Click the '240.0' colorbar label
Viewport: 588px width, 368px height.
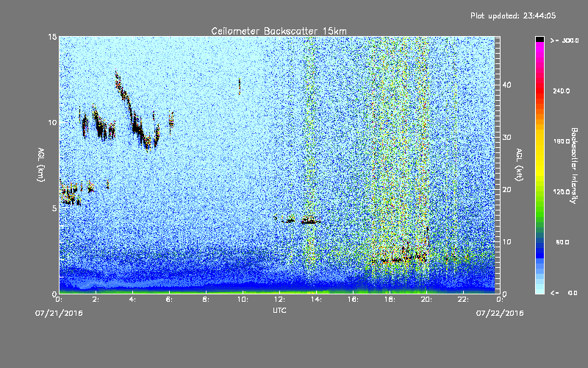pyautogui.click(x=562, y=91)
